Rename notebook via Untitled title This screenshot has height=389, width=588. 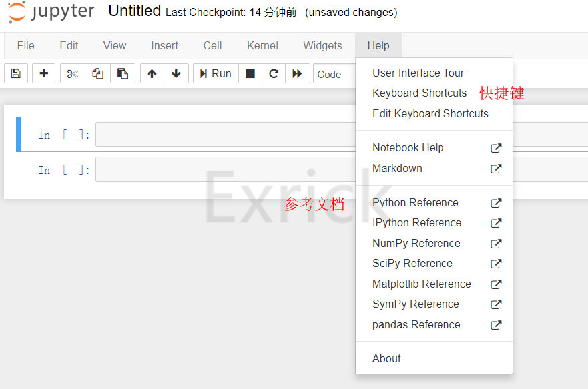[x=135, y=11]
